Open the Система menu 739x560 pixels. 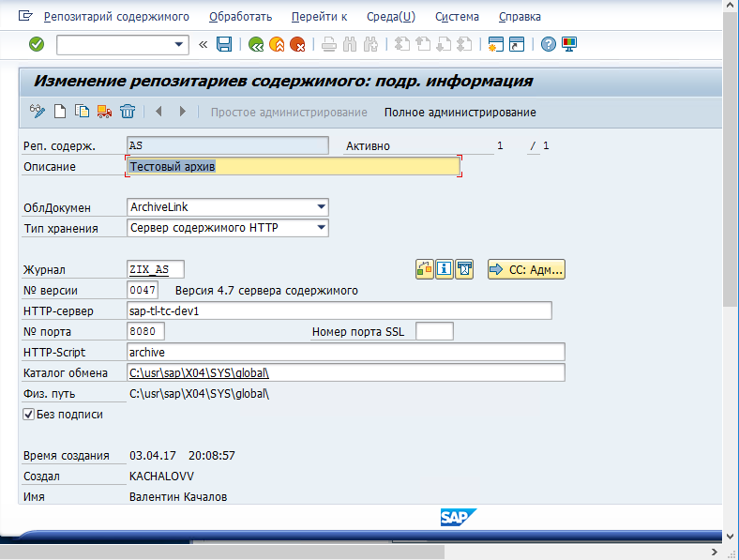pyautogui.click(x=457, y=16)
